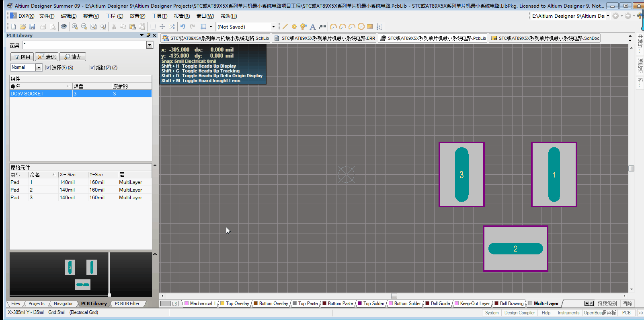Select the DC5V SOCKET component row
This screenshot has width=644, height=320.
click(x=81, y=93)
